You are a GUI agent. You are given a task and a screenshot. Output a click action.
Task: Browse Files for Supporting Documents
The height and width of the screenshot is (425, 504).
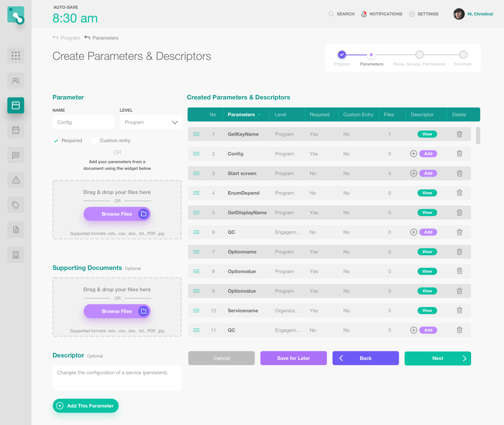click(117, 311)
